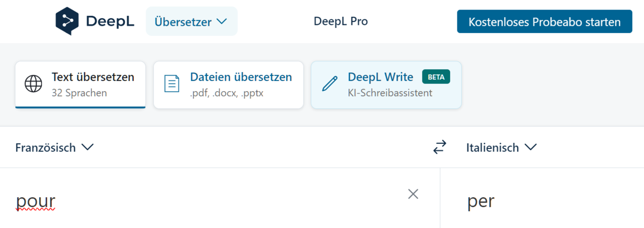Start the Kostenloses Probeabo
Screen dimensions: 644x228
click(545, 22)
